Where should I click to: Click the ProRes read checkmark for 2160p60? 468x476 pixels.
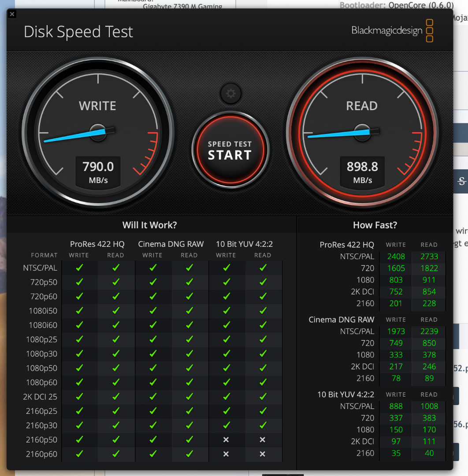(x=116, y=454)
